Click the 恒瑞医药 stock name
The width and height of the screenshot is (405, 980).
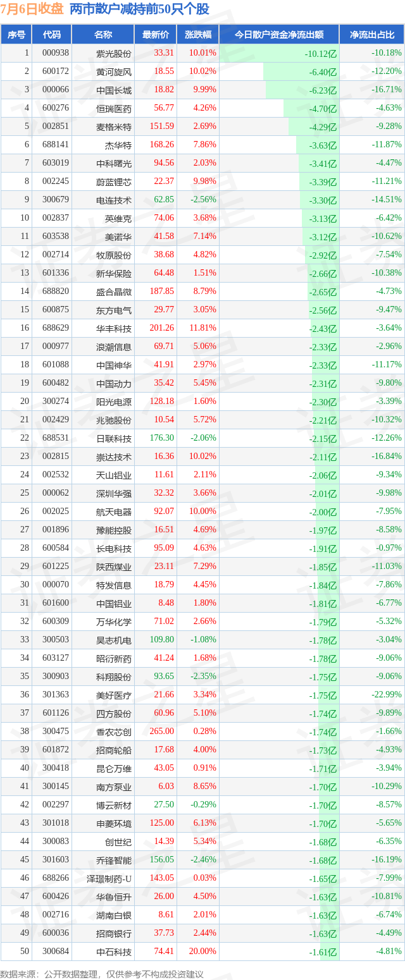tap(114, 108)
